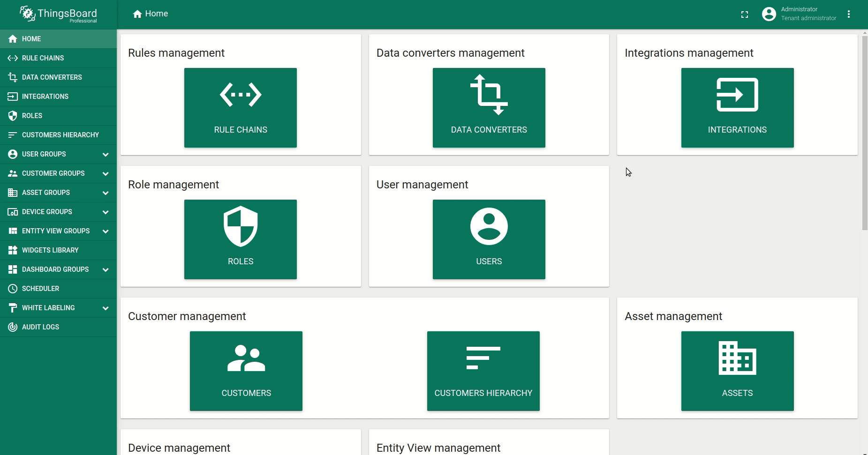The height and width of the screenshot is (455, 868).
Task: Open the Customers Hierarchy tile
Action: click(483, 371)
